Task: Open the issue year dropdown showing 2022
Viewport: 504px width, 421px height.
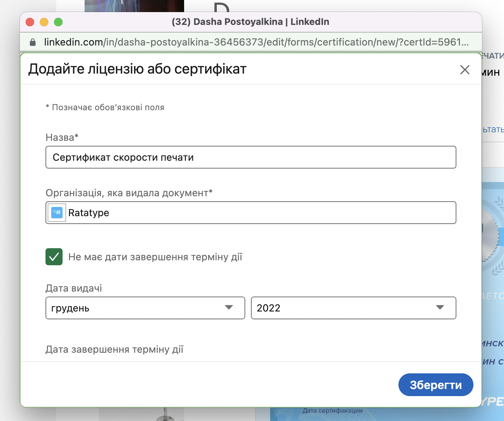Action: [341, 308]
